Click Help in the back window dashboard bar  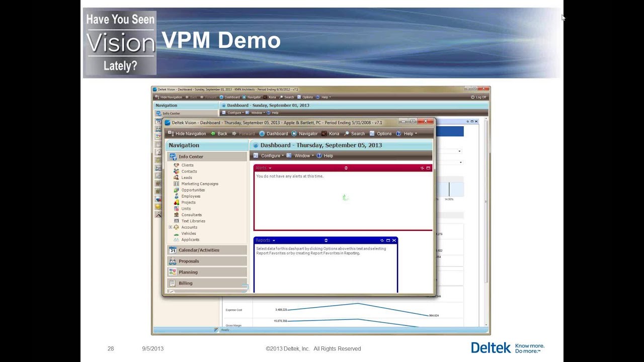[272, 113]
